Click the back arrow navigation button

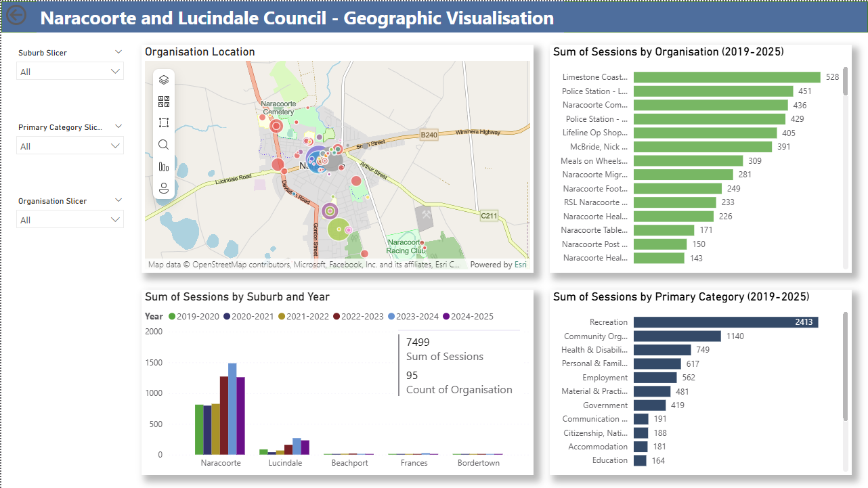(x=16, y=16)
